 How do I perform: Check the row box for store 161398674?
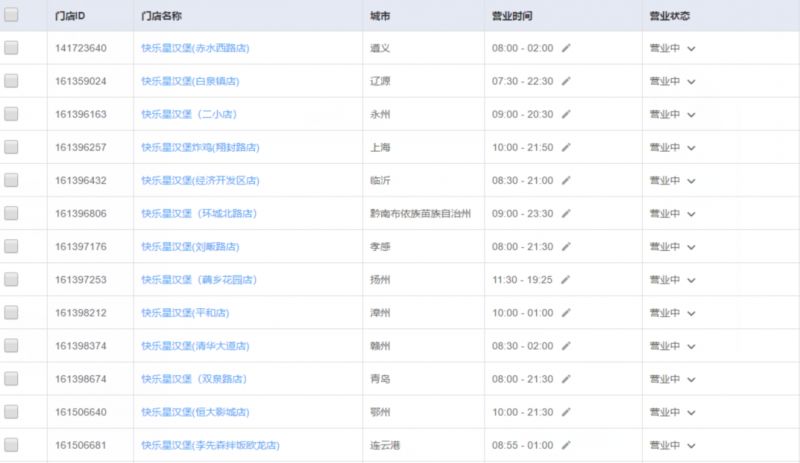(11, 378)
